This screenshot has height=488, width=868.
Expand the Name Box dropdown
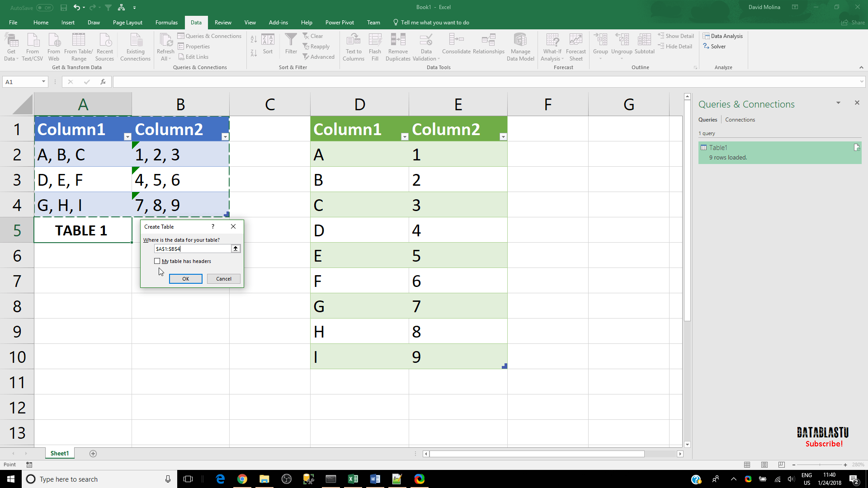click(x=43, y=82)
